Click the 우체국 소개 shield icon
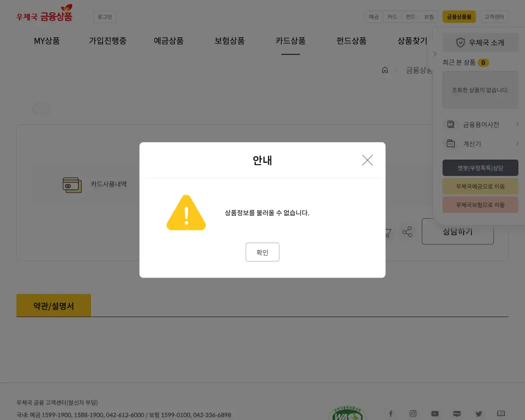Image resolution: width=525 pixels, height=420 pixels. (460, 42)
